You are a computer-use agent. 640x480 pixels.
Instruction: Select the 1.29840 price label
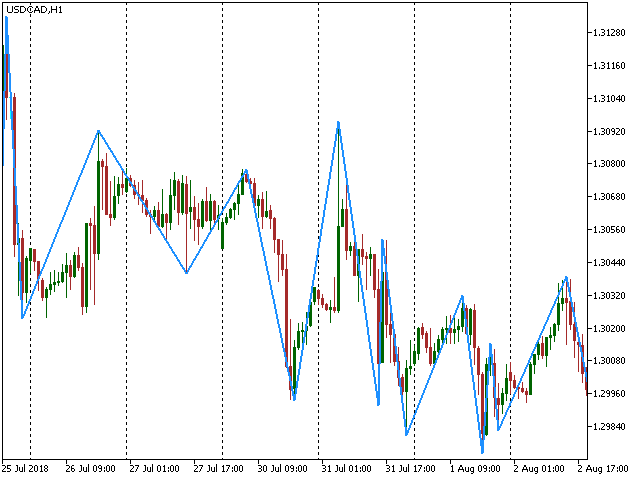click(609, 427)
